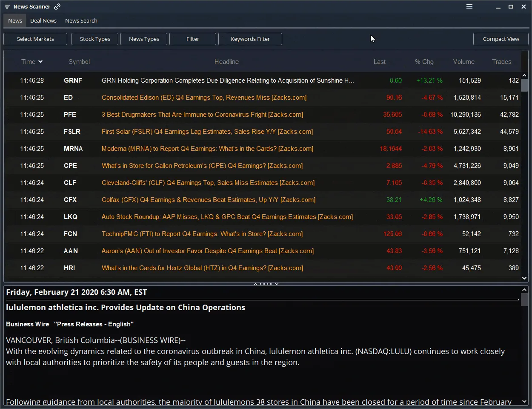Open the First Solar Q4 Earnings headline

click(207, 132)
